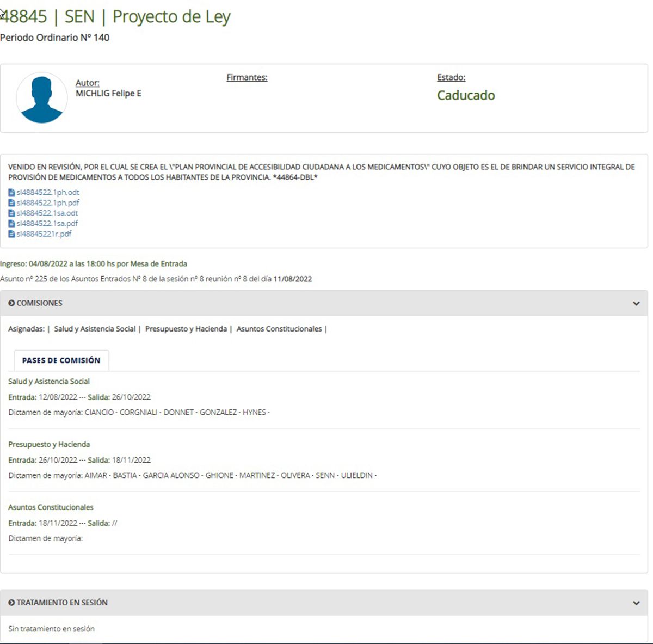653x644 pixels.
Task: Download the sl4884522.1sa.odt file link
Action: coord(47,213)
